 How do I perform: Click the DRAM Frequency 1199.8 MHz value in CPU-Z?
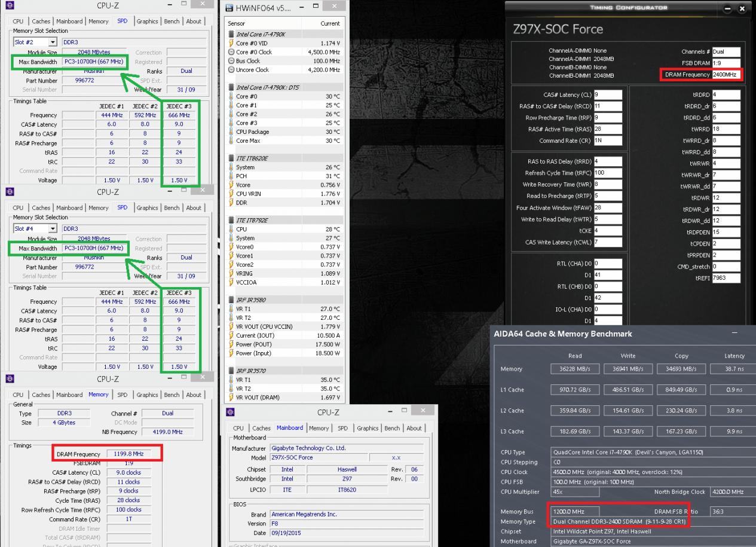point(128,454)
